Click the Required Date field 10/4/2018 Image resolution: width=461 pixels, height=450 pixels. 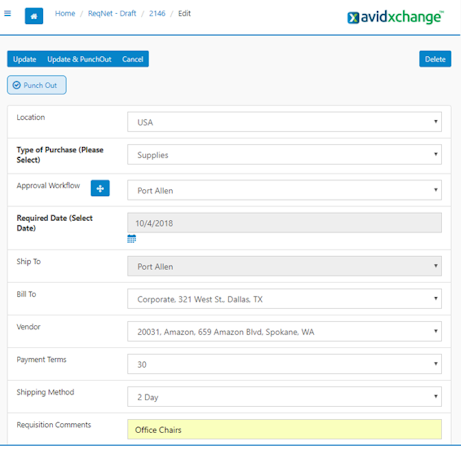click(x=284, y=223)
